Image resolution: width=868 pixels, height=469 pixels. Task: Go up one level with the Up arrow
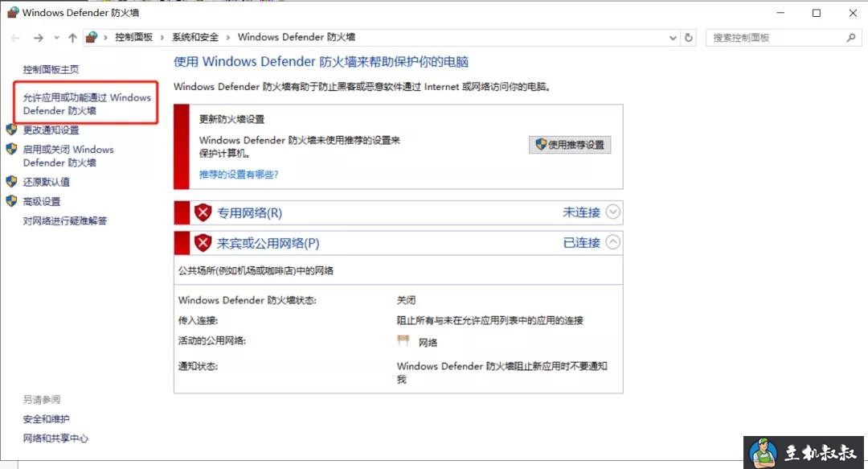[x=72, y=38]
